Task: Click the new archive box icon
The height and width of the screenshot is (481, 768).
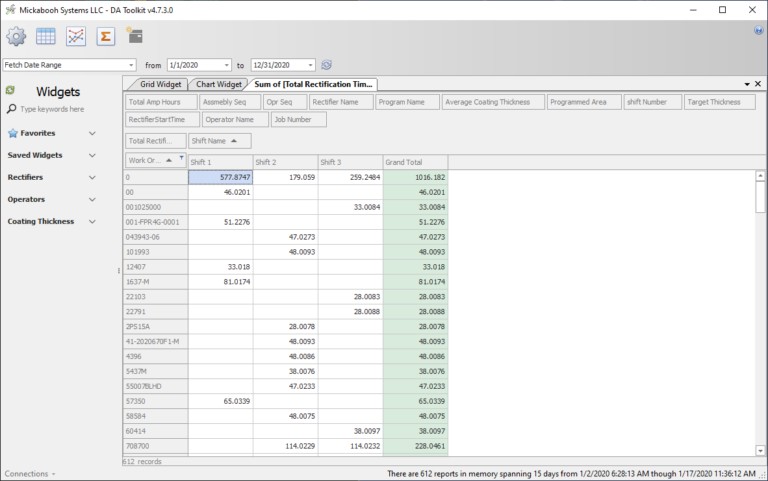Action: click(134, 35)
